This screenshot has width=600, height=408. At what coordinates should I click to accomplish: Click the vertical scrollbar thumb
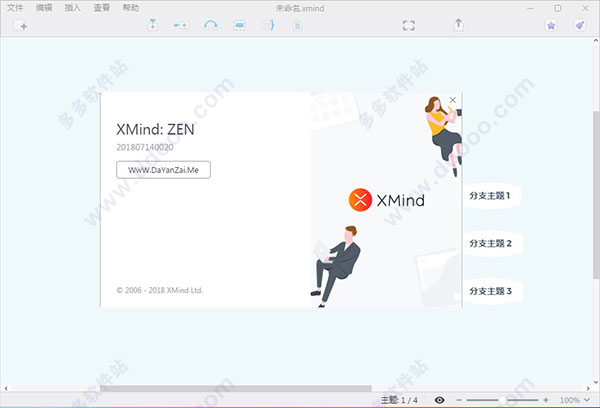coord(596,194)
